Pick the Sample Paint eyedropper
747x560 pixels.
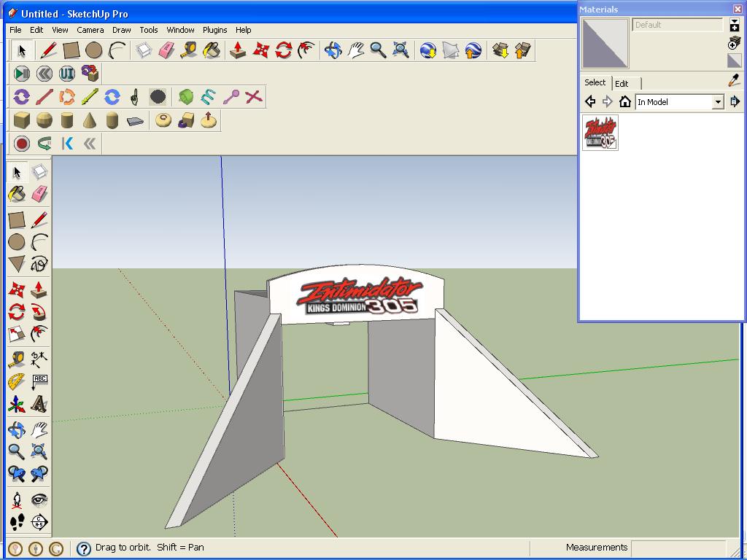pos(734,80)
